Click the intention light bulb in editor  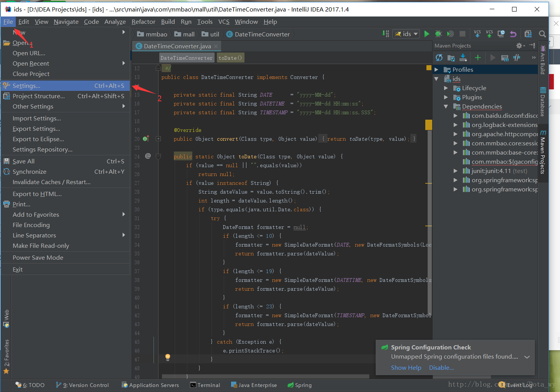[168, 357]
